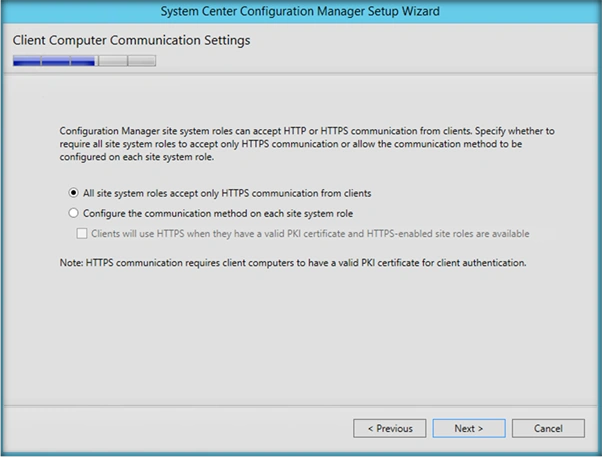This screenshot has width=602, height=457.
Task: Cancel the Setup Wizard
Action: point(548,428)
